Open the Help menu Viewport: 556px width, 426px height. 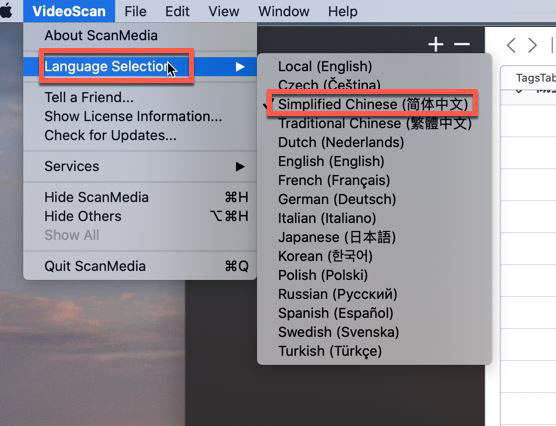343,11
